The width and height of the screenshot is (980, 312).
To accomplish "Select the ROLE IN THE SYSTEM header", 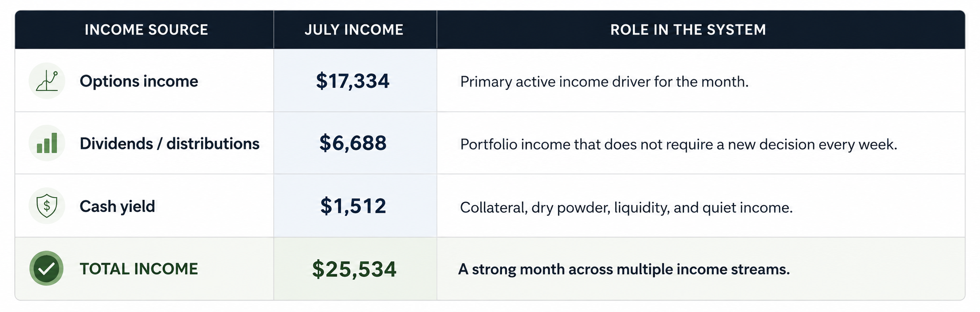I will 688,30.
